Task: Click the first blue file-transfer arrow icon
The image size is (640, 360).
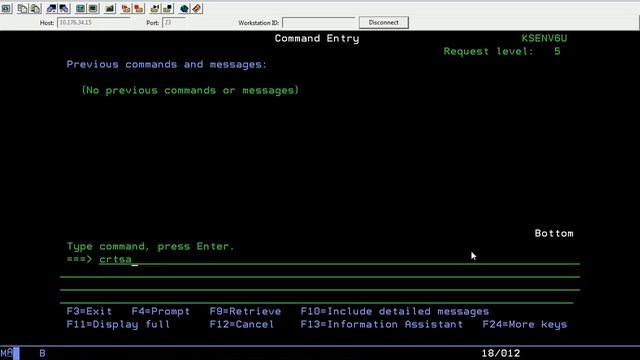Action: coord(51,9)
